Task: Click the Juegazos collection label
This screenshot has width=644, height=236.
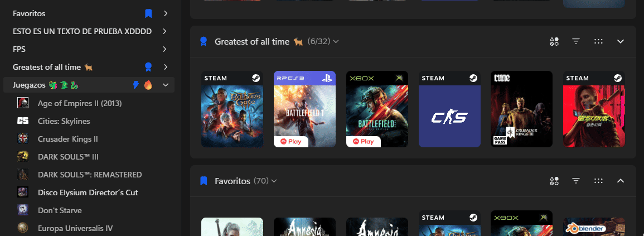Action: (x=29, y=85)
